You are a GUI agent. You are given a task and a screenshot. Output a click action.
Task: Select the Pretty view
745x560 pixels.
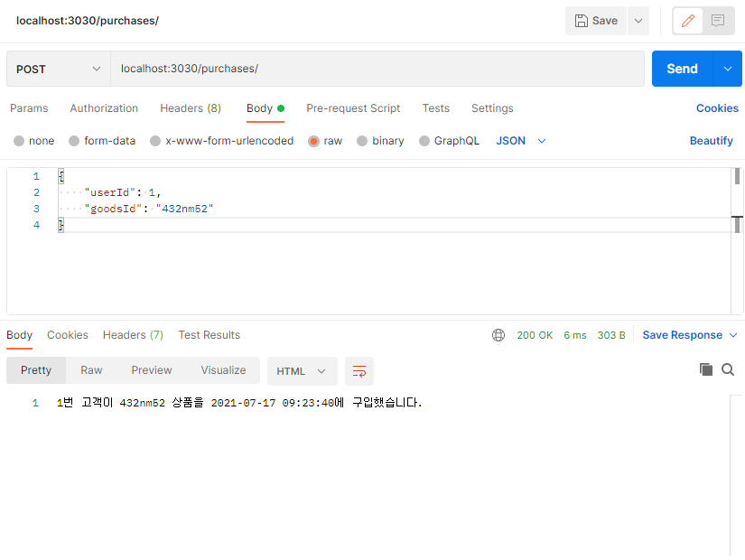36,370
